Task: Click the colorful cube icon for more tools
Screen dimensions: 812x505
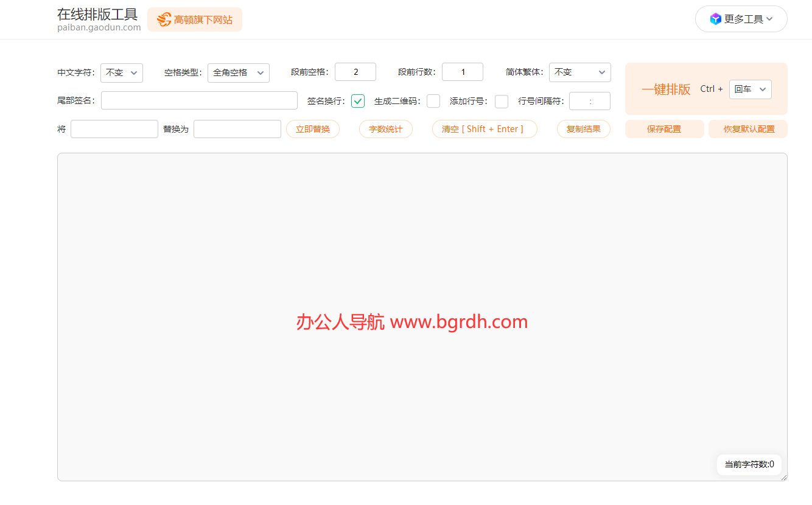Action: pos(715,19)
